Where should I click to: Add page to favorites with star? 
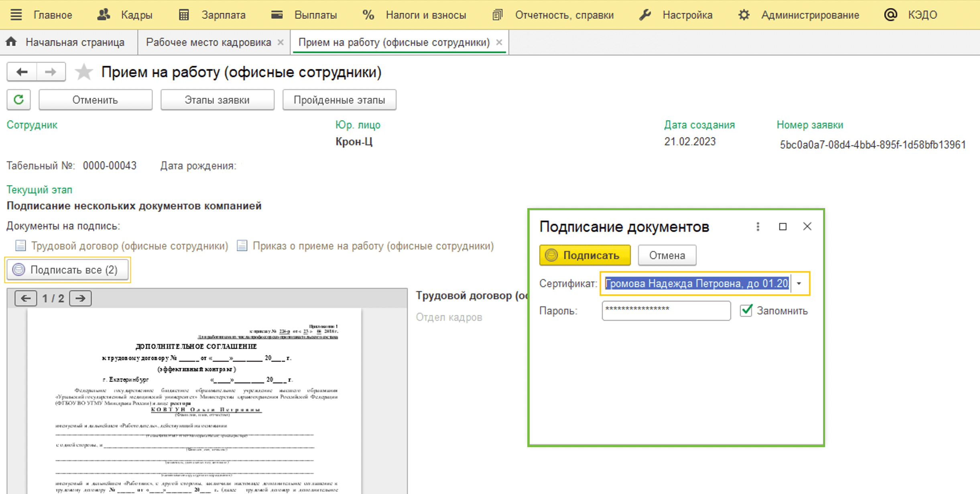(x=84, y=72)
